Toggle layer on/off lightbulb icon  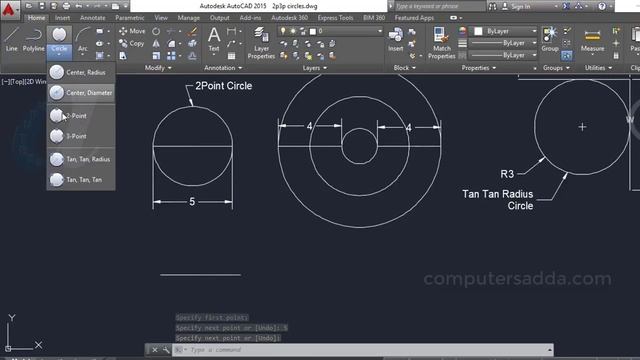coord(283,31)
